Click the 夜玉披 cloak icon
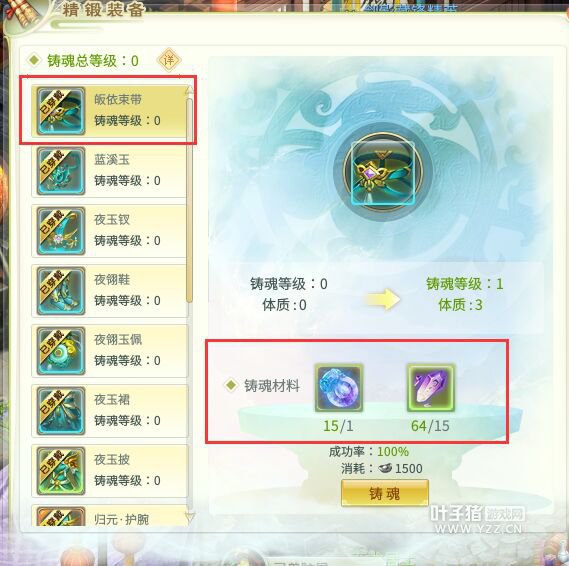 [61, 471]
